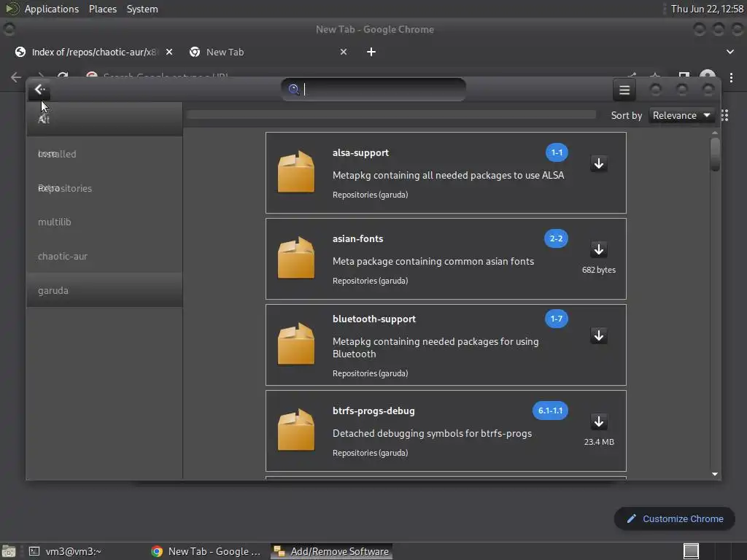Select the All entry in sidebar

tap(104, 120)
